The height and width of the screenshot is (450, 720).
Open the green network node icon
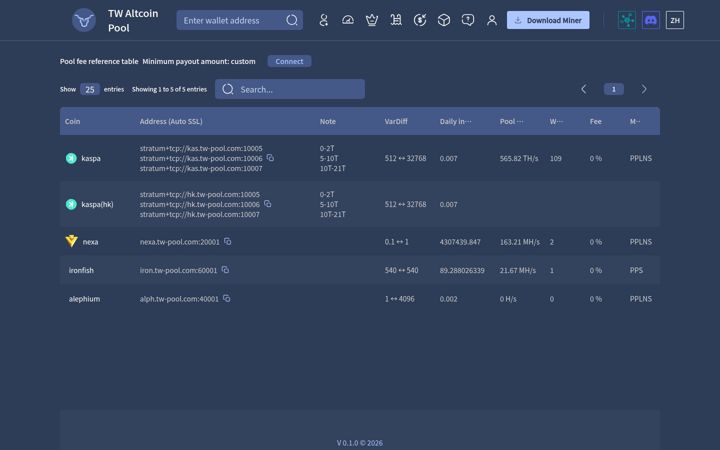pyautogui.click(x=627, y=20)
